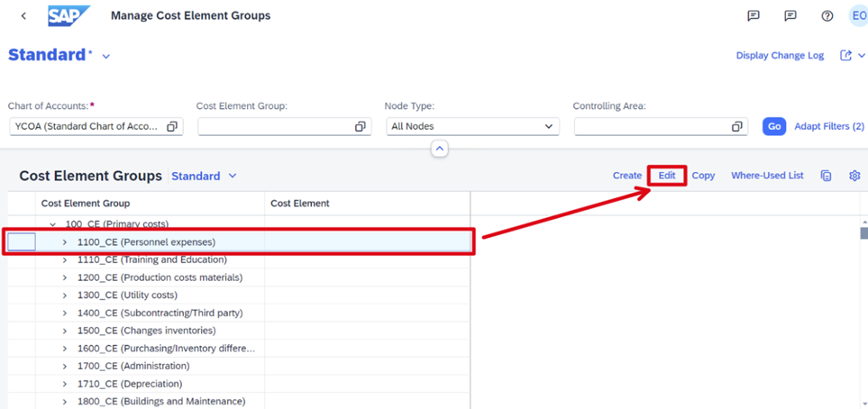The image size is (868, 409).
Task: Click the share export icon
Action: point(845,55)
